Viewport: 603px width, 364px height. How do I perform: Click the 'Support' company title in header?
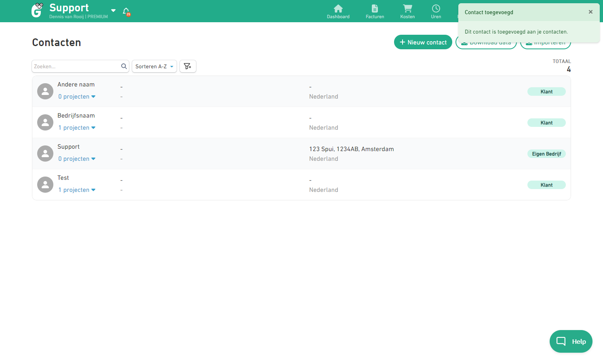69,8
